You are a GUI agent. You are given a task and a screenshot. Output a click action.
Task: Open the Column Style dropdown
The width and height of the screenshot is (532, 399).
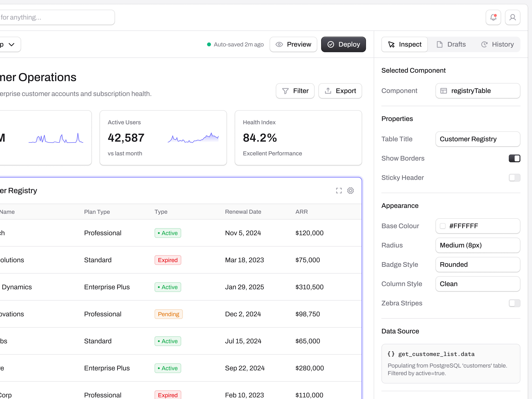(x=478, y=284)
